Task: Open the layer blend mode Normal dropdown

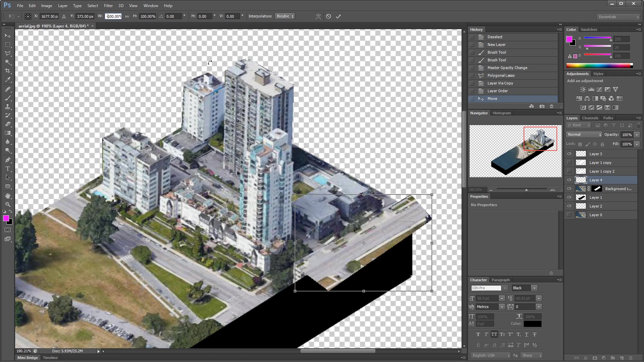Action: click(584, 134)
